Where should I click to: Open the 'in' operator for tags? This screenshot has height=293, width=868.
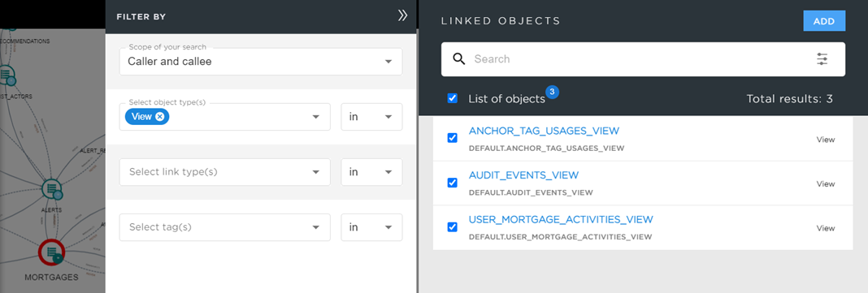(x=371, y=227)
